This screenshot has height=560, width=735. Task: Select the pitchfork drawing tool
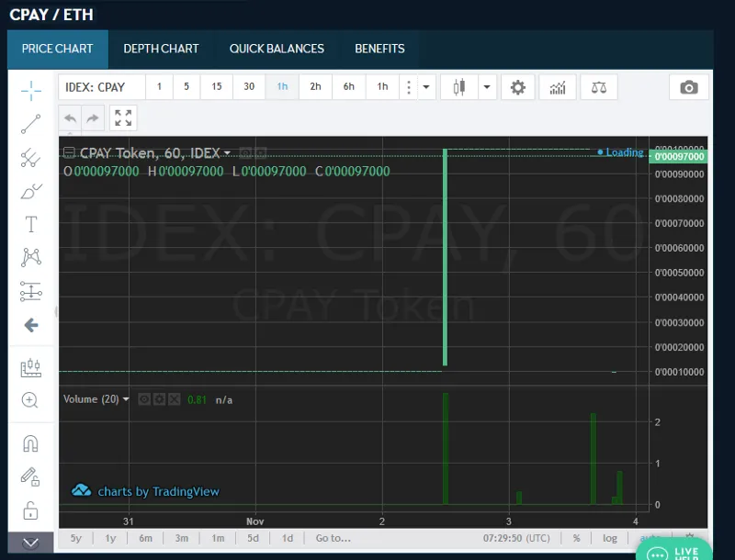click(x=31, y=158)
